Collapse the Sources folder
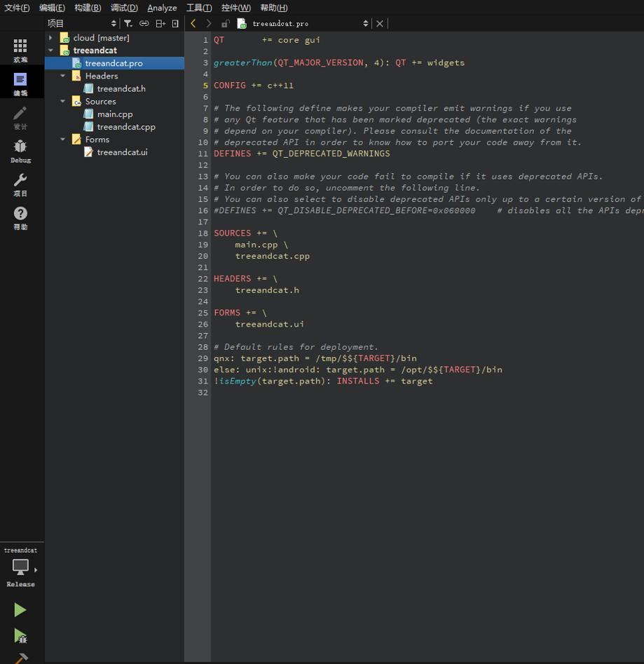Viewport: 644px width, 664px height. [63, 101]
